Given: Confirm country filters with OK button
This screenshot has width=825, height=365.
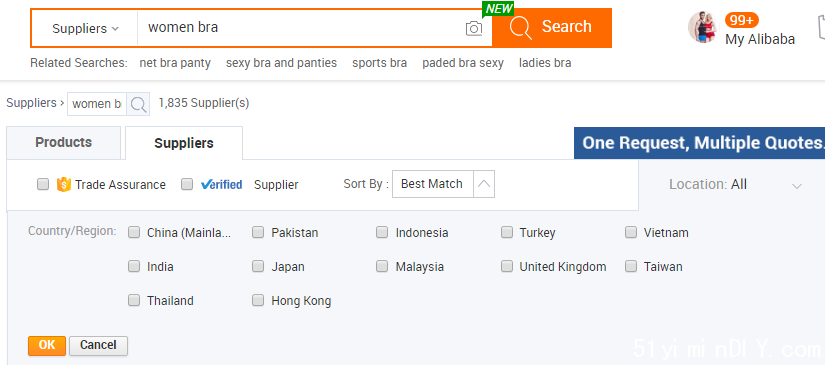Looking at the screenshot, I should click(x=47, y=346).
